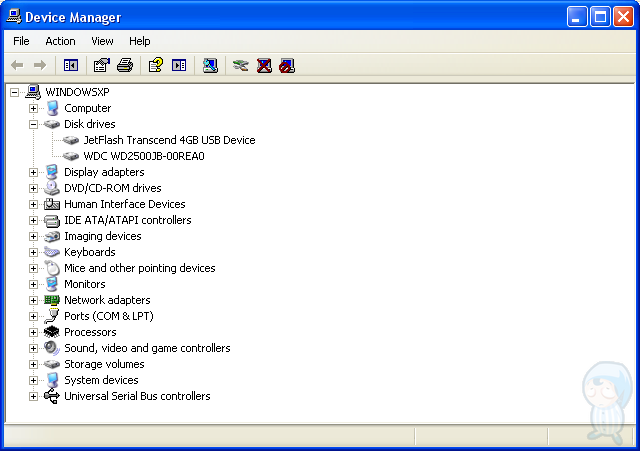Open the View menu
The image size is (640, 451).
pyautogui.click(x=102, y=41)
